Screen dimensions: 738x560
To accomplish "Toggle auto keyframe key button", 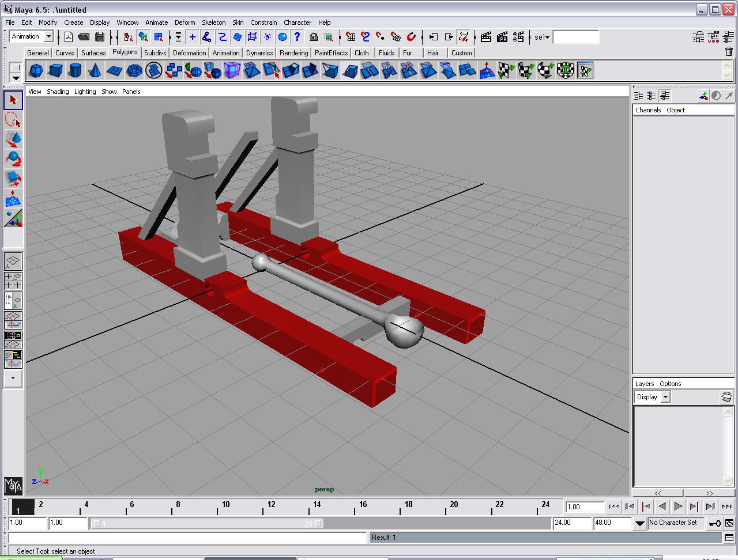I will [x=715, y=523].
